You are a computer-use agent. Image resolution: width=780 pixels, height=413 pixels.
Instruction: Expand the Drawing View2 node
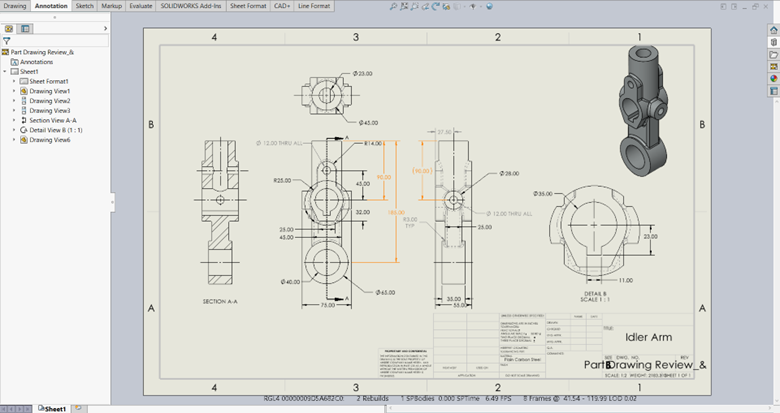pos(14,101)
